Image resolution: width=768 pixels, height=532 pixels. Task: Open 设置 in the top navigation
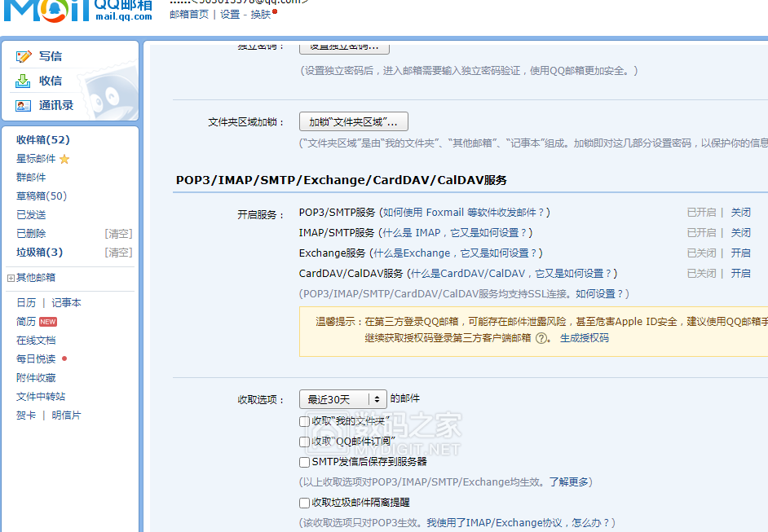(230, 15)
